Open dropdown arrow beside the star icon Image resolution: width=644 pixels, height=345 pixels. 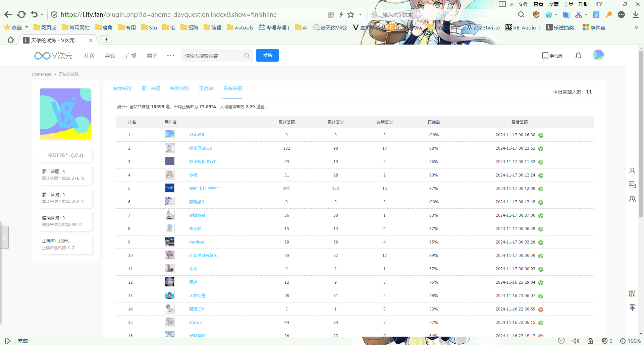point(360,15)
